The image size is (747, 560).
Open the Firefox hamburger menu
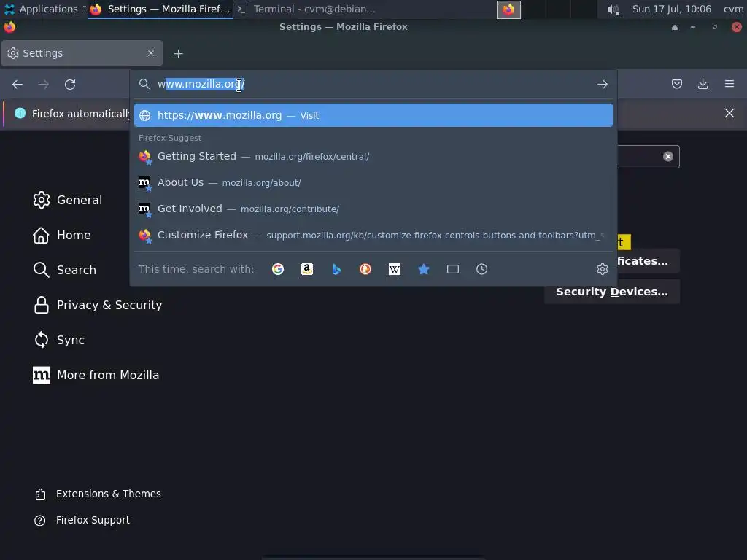(x=729, y=84)
